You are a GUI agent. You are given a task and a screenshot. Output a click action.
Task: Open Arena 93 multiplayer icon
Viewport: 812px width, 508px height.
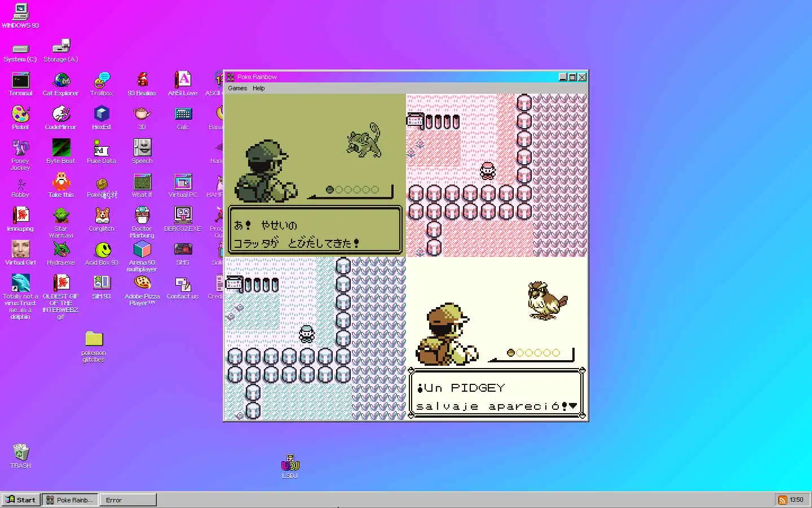[x=142, y=257]
